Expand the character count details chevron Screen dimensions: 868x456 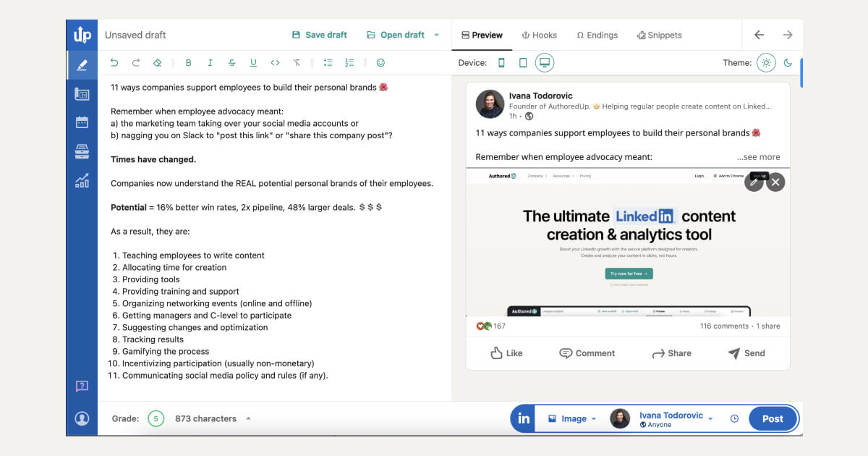point(250,418)
